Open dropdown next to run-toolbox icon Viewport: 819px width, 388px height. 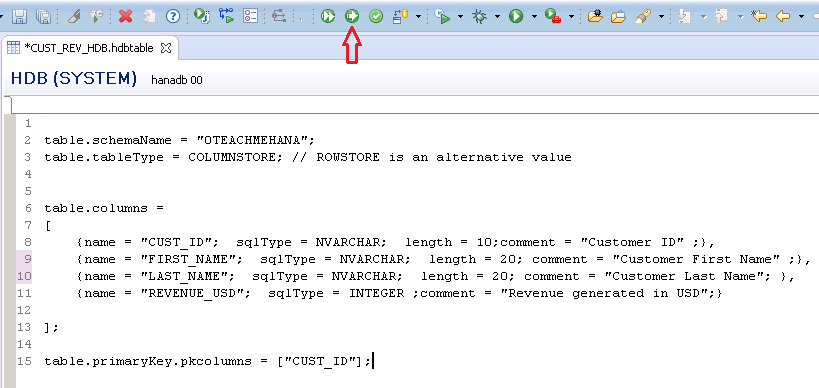point(572,17)
